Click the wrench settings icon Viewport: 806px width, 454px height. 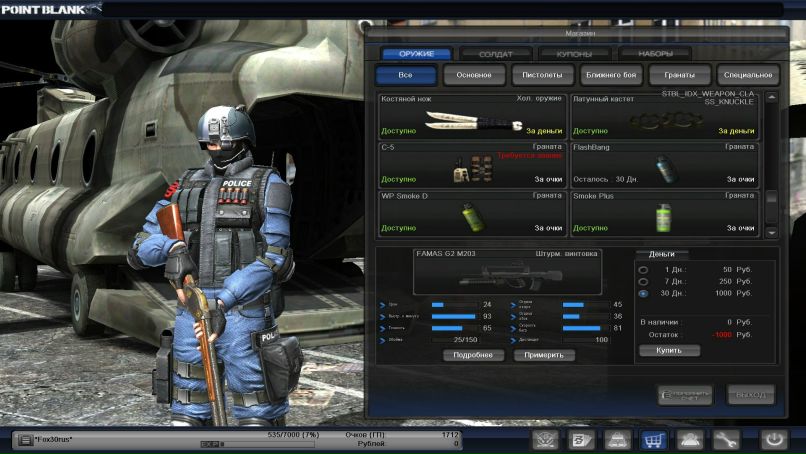[727, 440]
